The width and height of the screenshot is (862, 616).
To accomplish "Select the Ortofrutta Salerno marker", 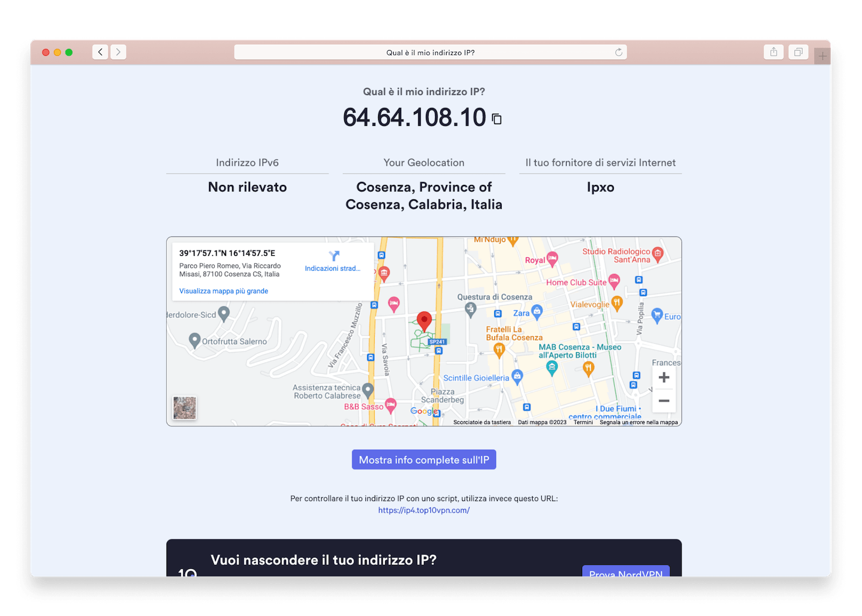I will (195, 341).
